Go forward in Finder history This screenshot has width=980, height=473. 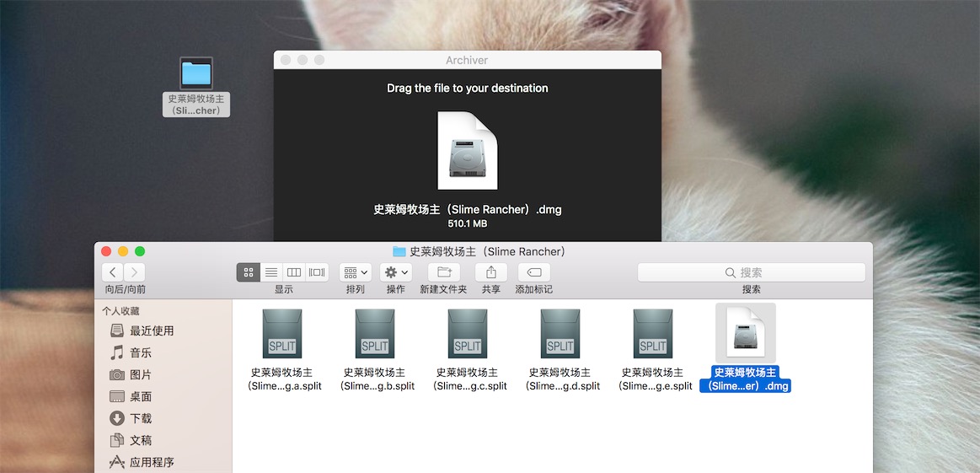134,272
